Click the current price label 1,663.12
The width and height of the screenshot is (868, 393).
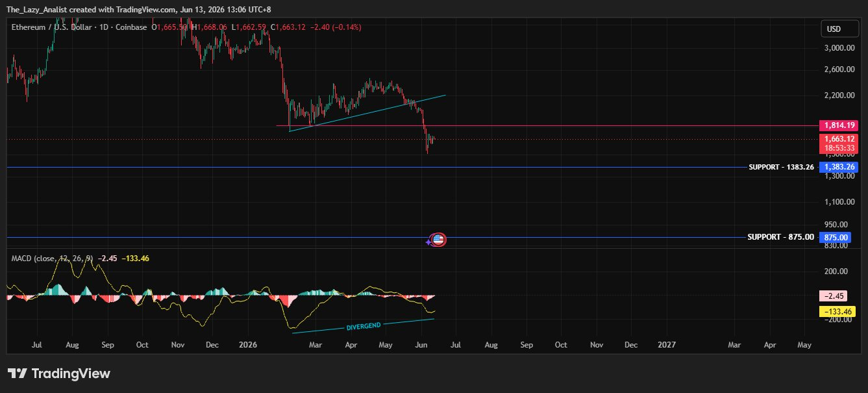click(840, 139)
